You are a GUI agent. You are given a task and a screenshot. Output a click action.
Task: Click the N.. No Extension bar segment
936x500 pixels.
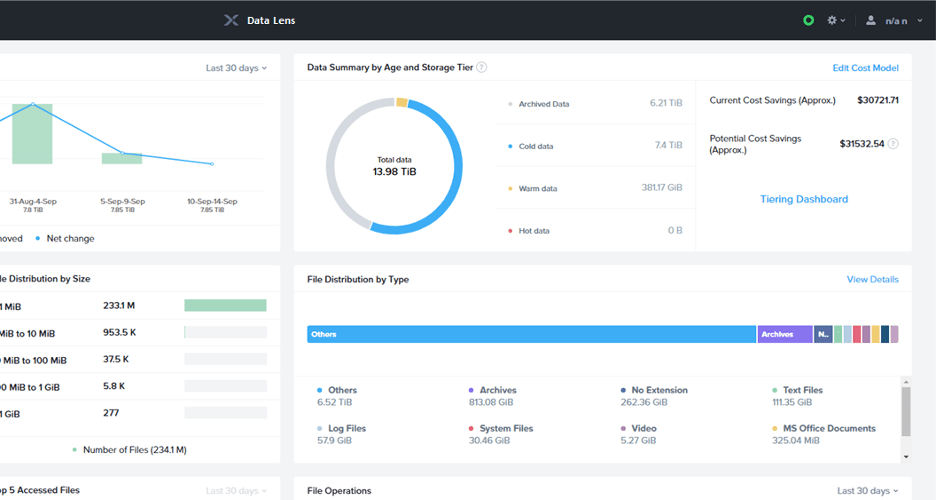point(823,334)
